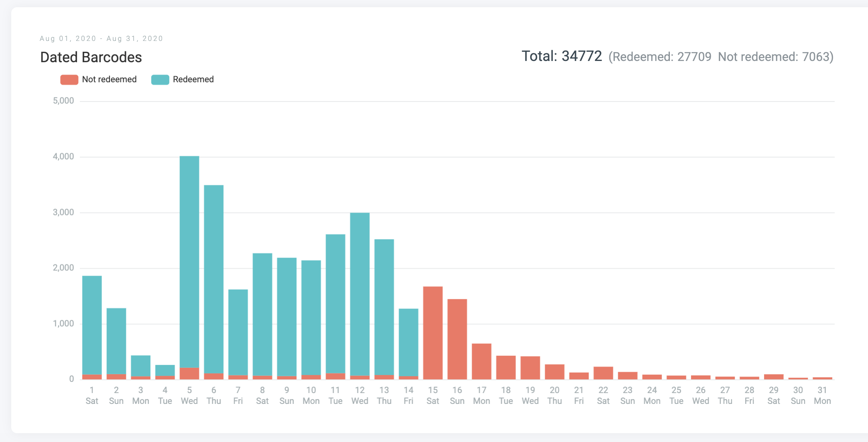Click the Aug 15 Sat not-redeemed bar
Viewport: 868px width, 442px height.
[433, 333]
